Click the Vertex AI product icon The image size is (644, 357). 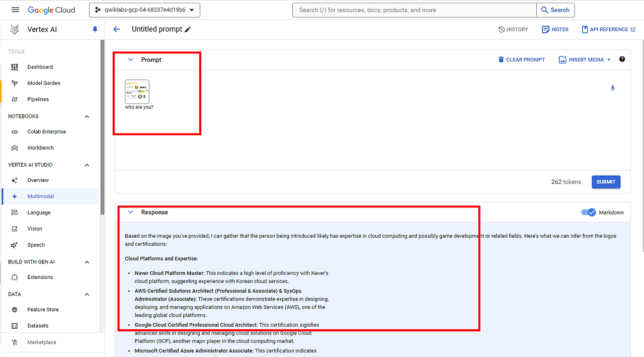(x=15, y=29)
